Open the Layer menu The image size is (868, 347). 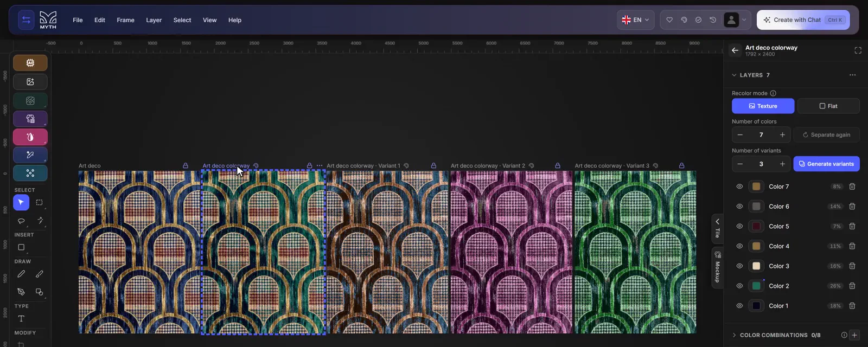pos(154,20)
